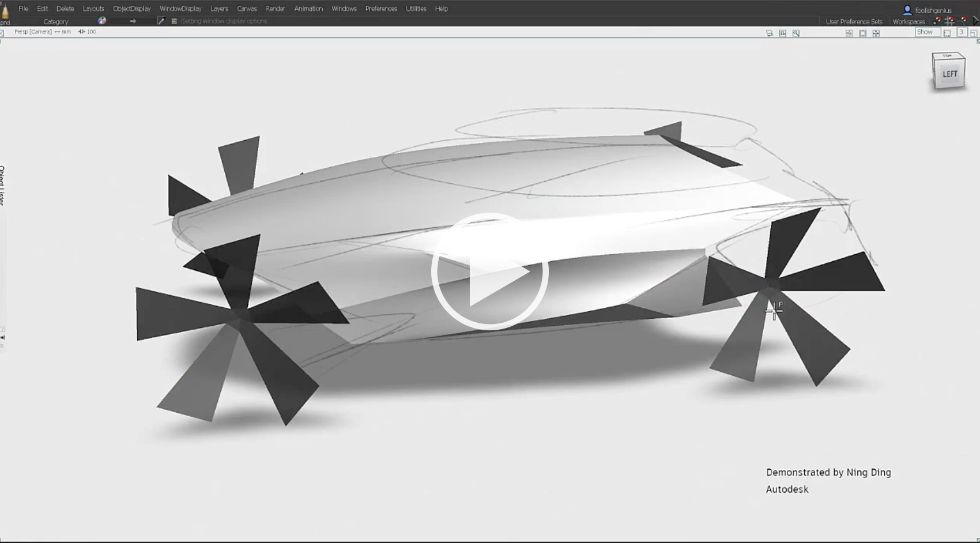Click the Category label button
This screenshot has width=980, height=543.
pyautogui.click(x=56, y=21)
